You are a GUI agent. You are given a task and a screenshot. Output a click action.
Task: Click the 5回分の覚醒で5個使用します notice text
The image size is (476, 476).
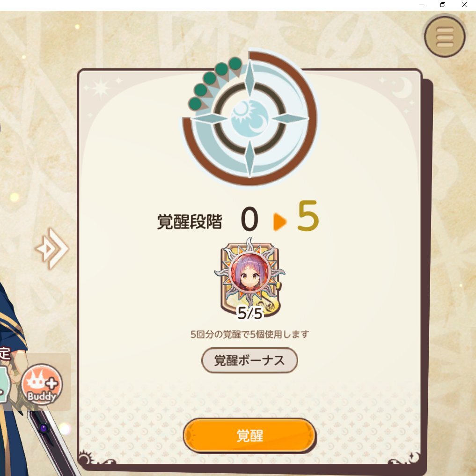click(249, 334)
